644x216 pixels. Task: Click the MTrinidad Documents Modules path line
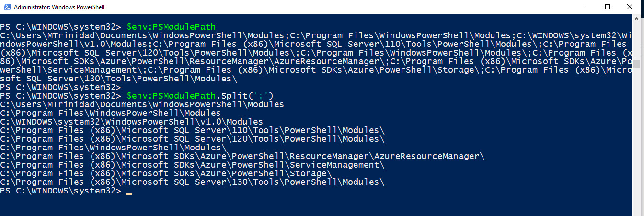(x=142, y=104)
